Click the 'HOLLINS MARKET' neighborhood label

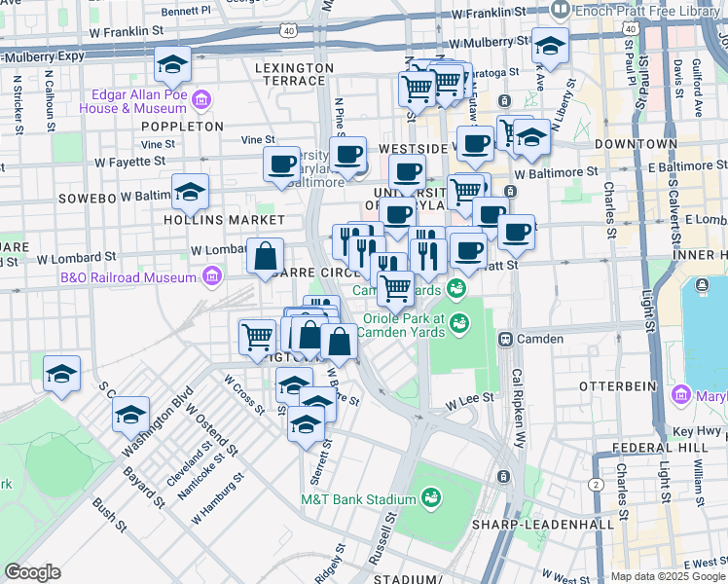coord(224,220)
